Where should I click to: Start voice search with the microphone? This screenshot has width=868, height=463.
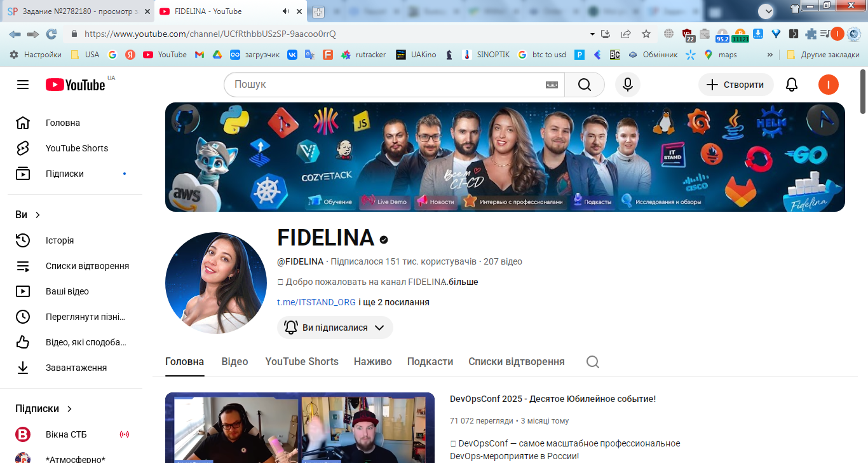[628, 85]
